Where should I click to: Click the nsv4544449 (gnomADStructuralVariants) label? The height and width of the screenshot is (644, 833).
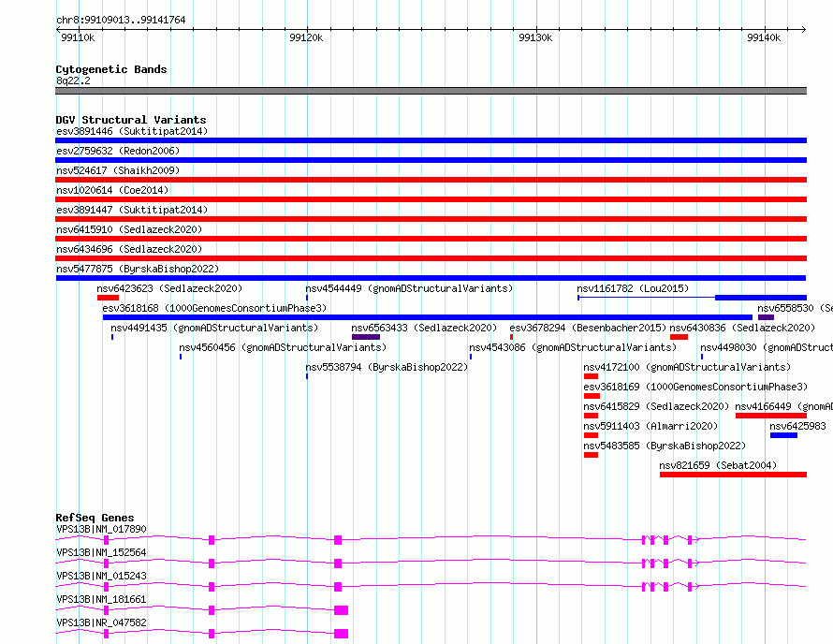pyautogui.click(x=409, y=288)
